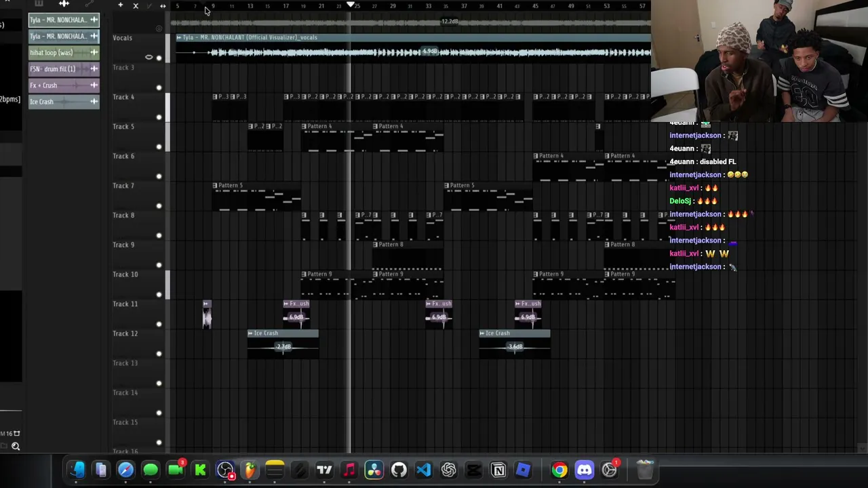Open CapCut from the dock
The image size is (868, 488).
point(473,470)
